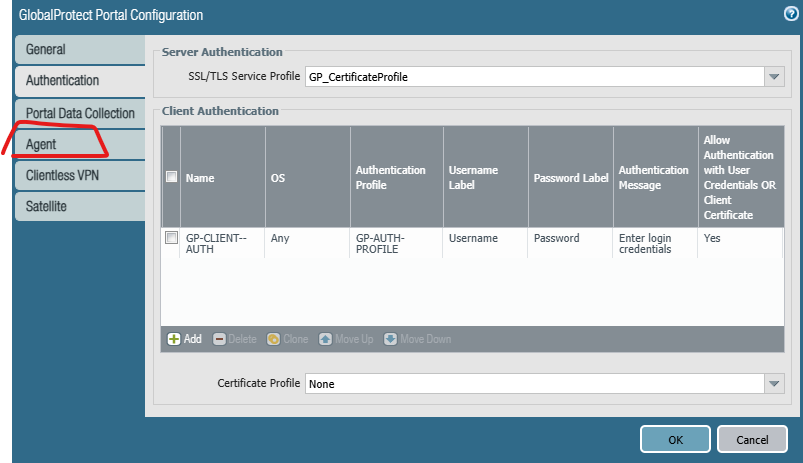Open the help question mark icon
This screenshot has width=803, height=463.
(x=791, y=14)
